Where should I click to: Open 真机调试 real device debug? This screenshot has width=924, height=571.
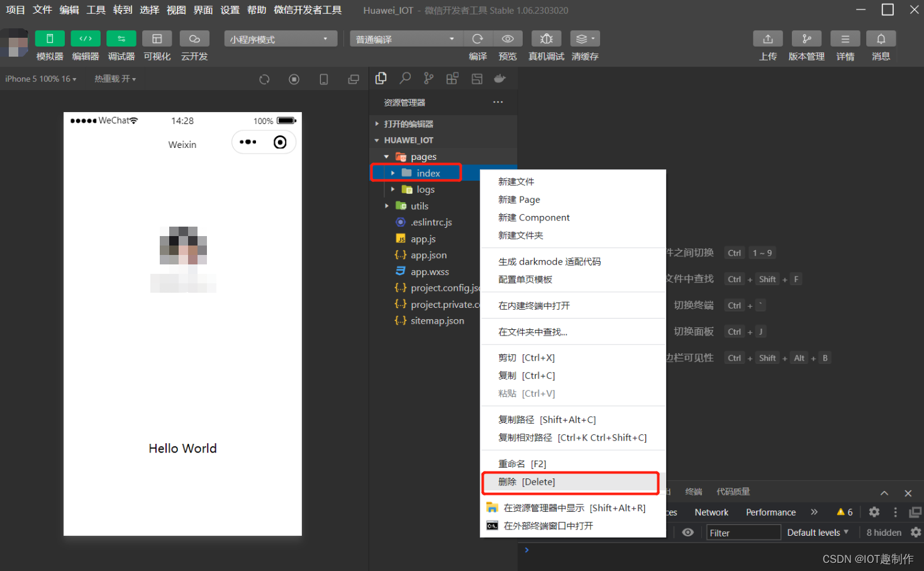click(x=546, y=39)
